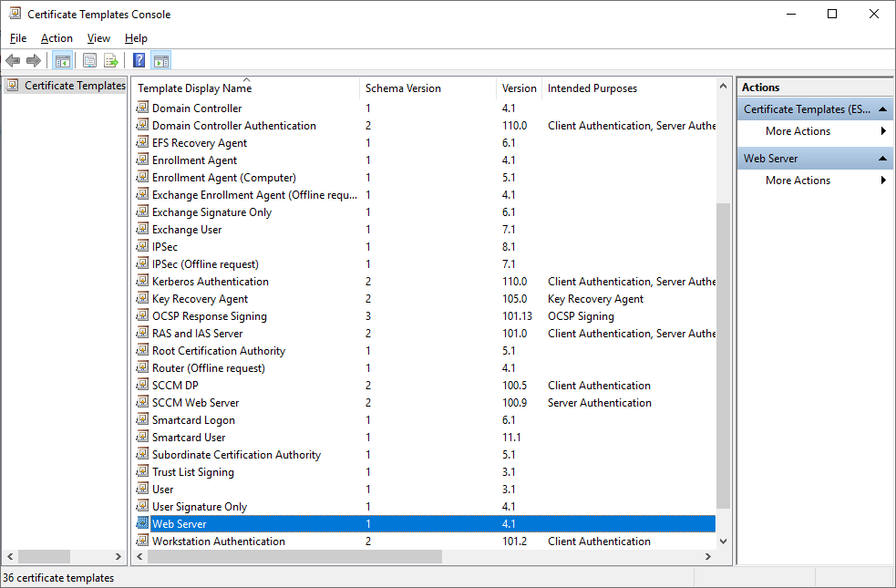Click the icon beside EFS Recovery Agent
Screen dimensions: 896x588
pyautogui.click(x=142, y=142)
